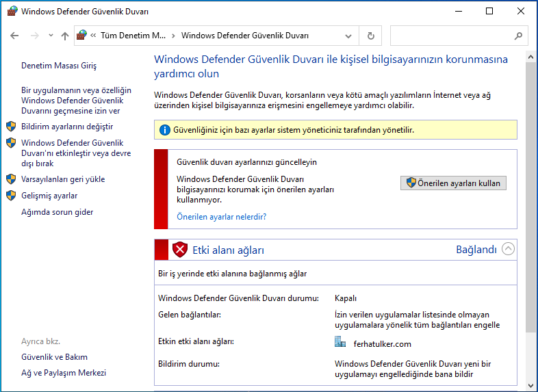This screenshot has height=392, width=538.
Task: Click scrollbar up arrow
Action: (530, 57)
